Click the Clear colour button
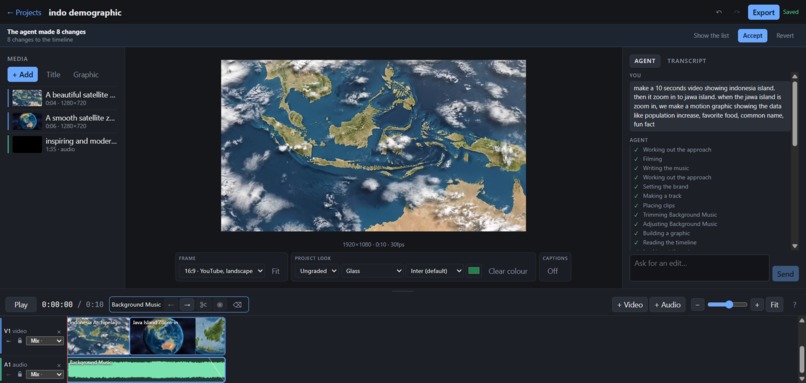Screen dimensions: 806x383 tap(508, 271)
